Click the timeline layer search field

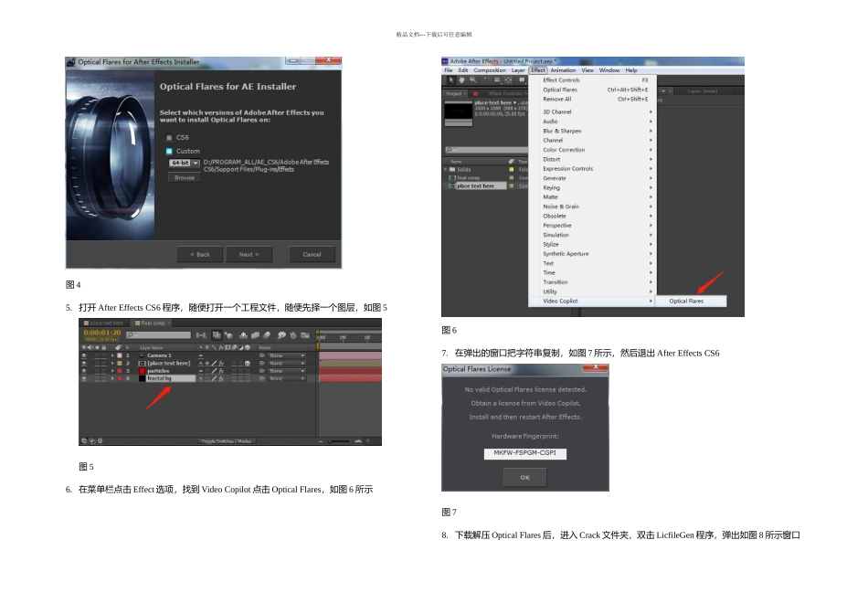coord(158,335)
